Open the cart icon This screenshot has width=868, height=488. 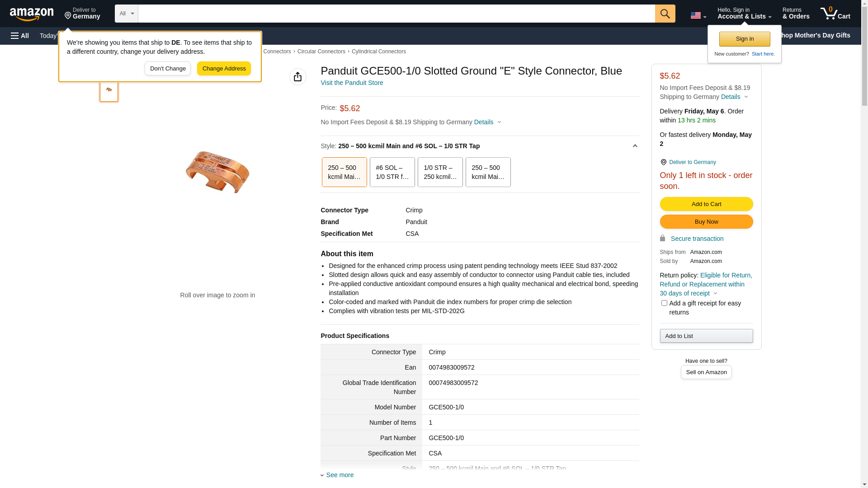click(835, 14)
